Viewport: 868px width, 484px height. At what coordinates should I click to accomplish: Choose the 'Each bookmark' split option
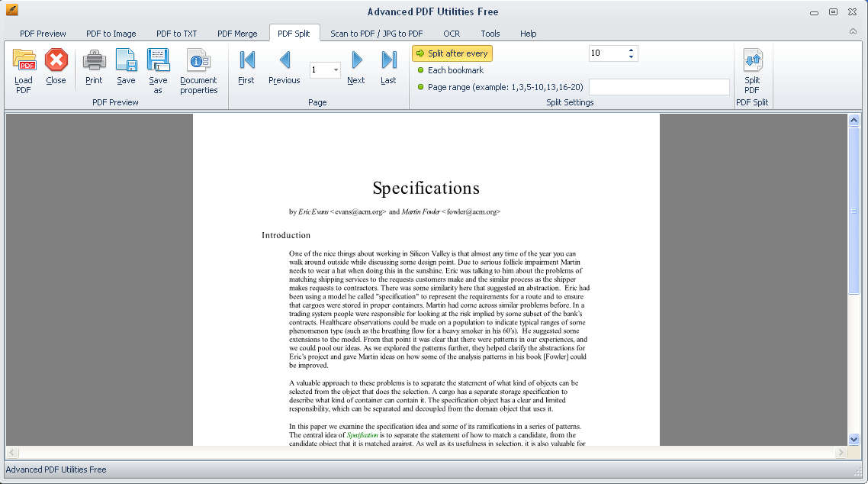pos(455,70)
